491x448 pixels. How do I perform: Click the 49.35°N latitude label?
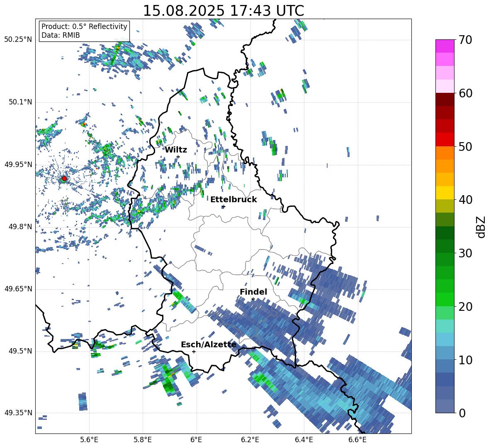point(18,413)
